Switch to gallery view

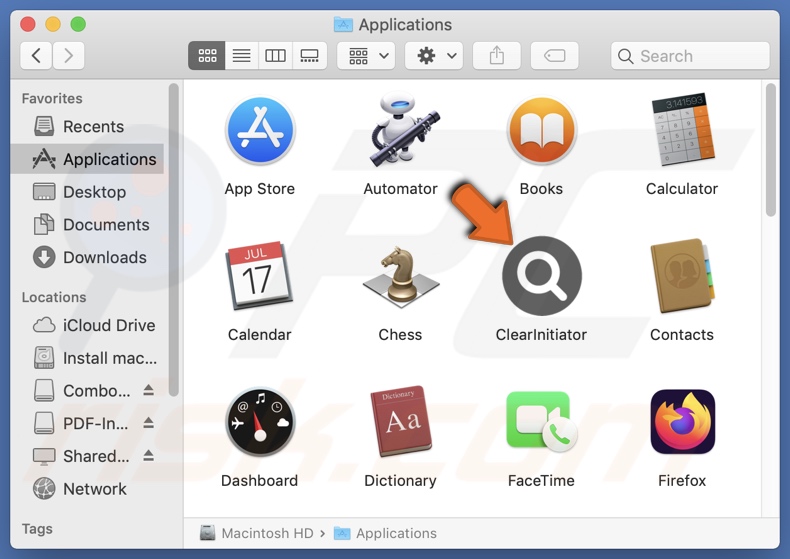[309, 55]
